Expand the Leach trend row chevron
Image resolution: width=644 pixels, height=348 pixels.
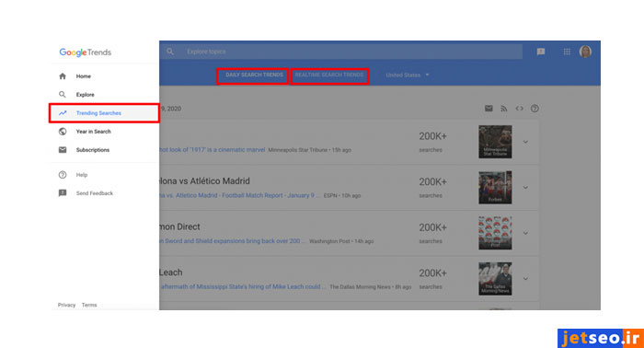click(x=525, y=279)
